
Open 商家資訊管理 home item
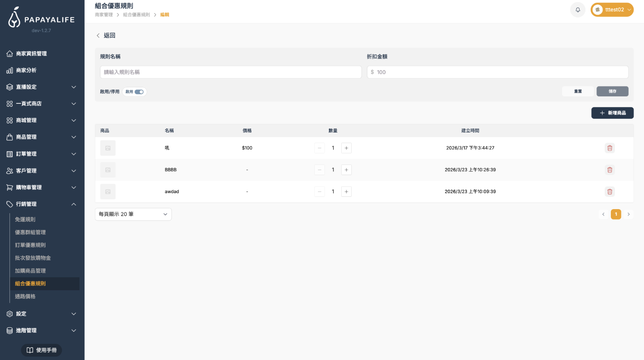[31, 54]
